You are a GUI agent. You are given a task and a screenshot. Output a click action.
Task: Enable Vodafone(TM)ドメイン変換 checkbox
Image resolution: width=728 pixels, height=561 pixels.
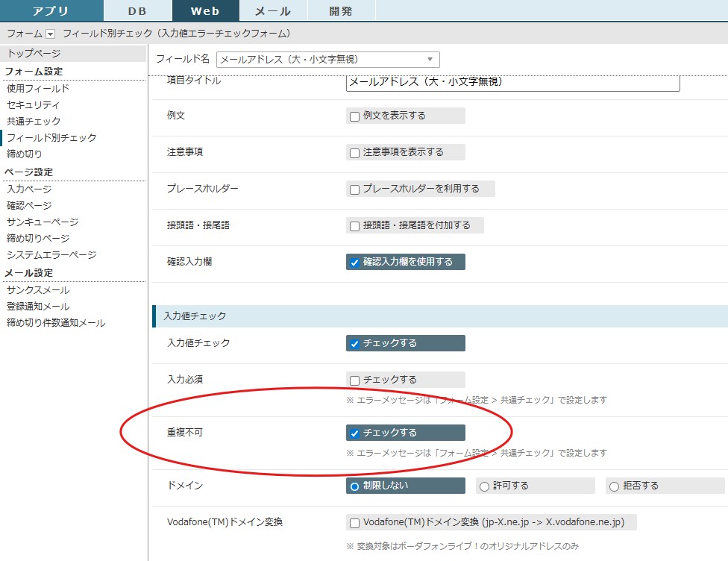(354, 523)
